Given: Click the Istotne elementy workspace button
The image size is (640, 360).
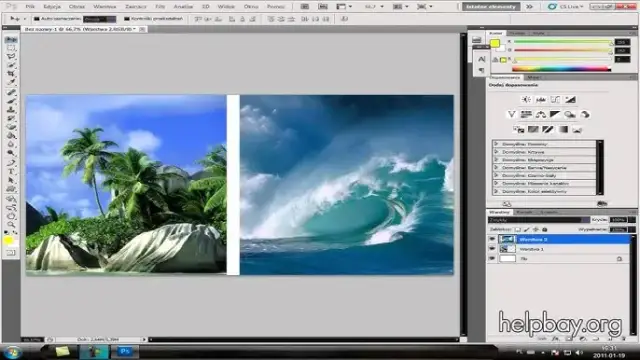Looking at the screenshot, I should [x=491, y=7].
